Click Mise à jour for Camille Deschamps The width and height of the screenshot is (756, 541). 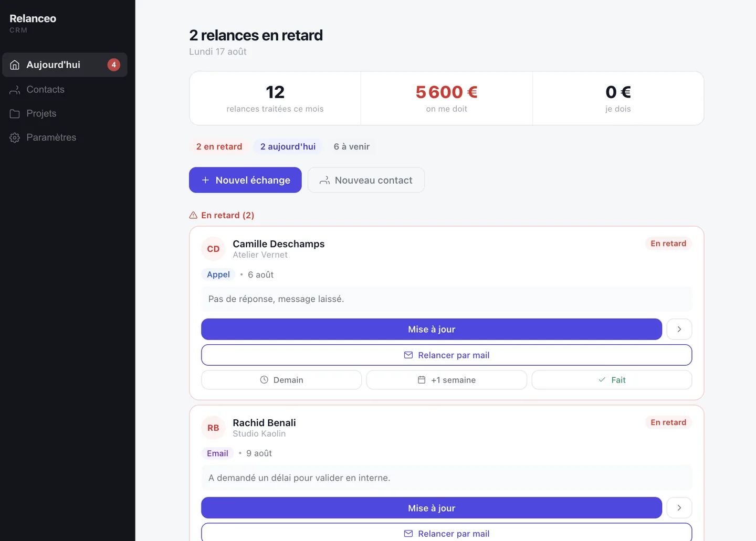[432, 329]
